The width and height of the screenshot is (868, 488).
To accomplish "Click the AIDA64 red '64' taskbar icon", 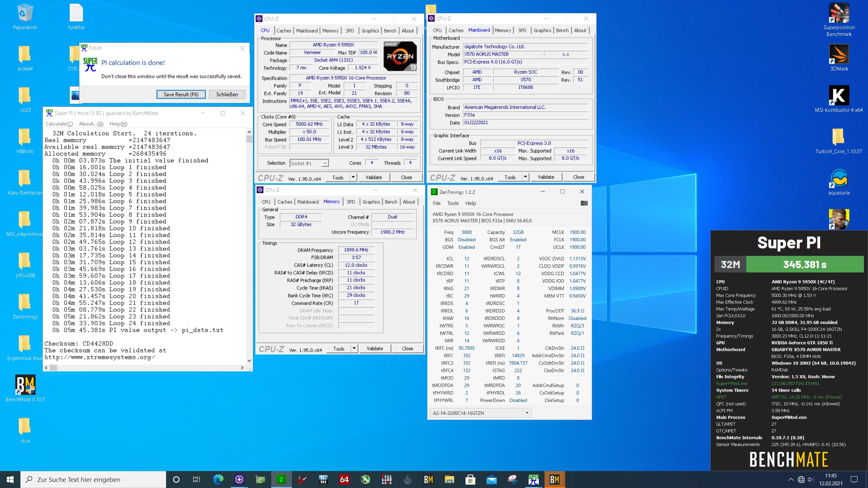I will tap(344, 480).
